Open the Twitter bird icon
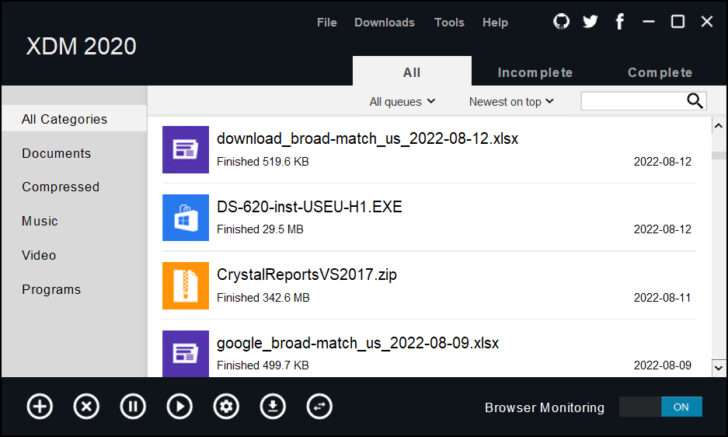This screenshot has height=437, width=728. point(590,21)
